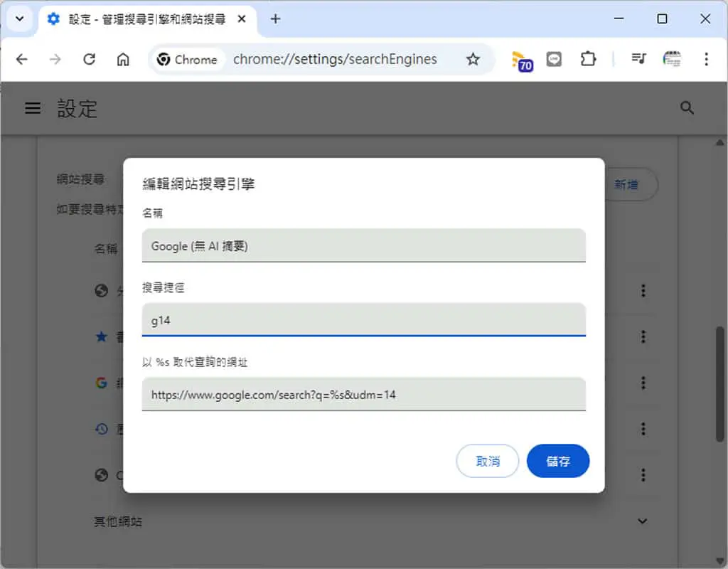Open the more-actions menu in the first search engine row
The width and height of the screenshot is (728, 569).
(643, 291)
